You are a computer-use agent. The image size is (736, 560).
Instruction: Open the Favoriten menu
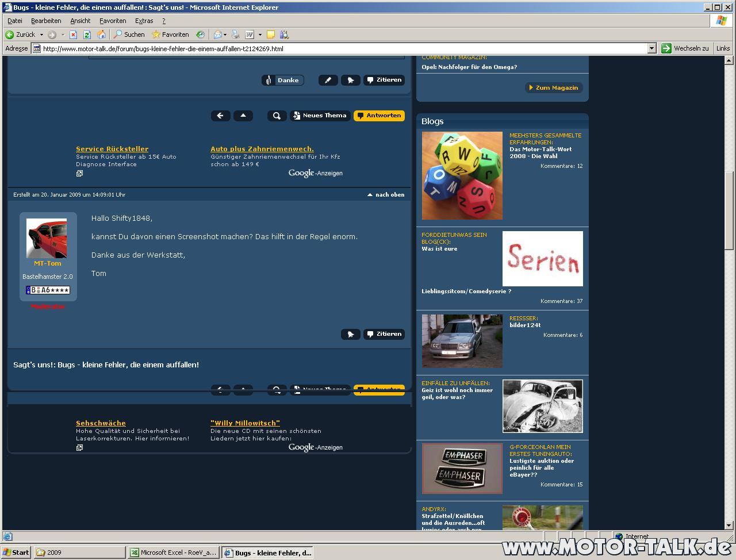pyautogui.click(x=113, y=21)
